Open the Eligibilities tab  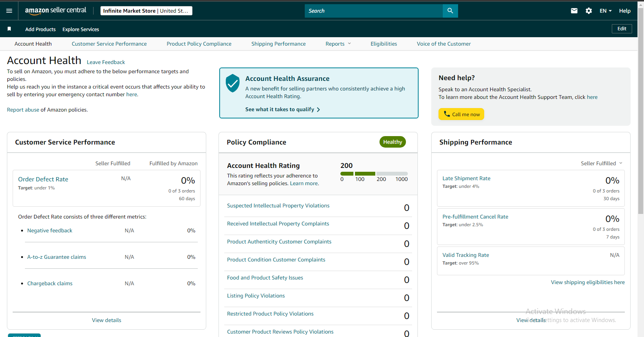tap(384, 44)
